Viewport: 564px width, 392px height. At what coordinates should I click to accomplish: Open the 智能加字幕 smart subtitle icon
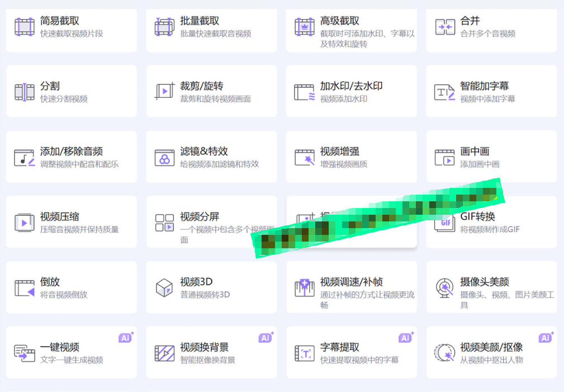click(x=444, y=92)
